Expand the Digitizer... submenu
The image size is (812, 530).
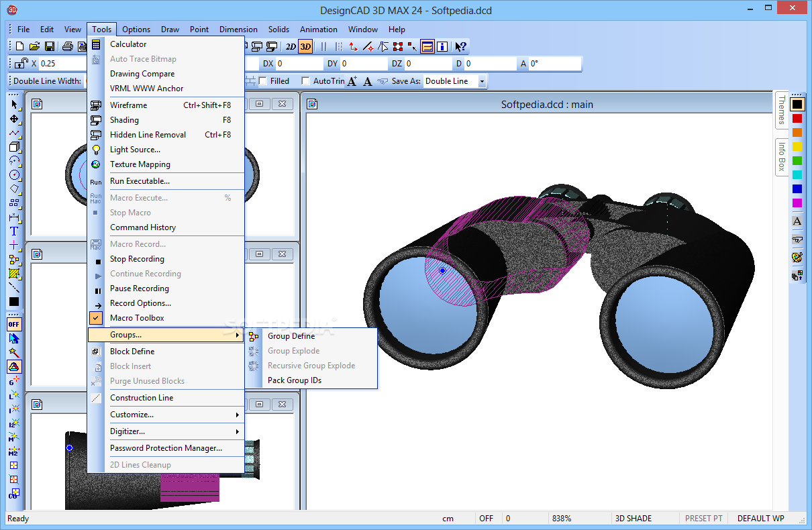tap(166, 431)
